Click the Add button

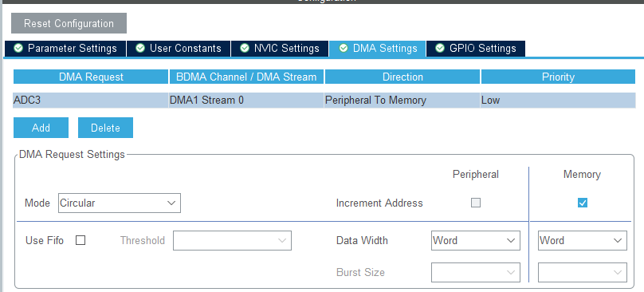(x=41, y=128)
